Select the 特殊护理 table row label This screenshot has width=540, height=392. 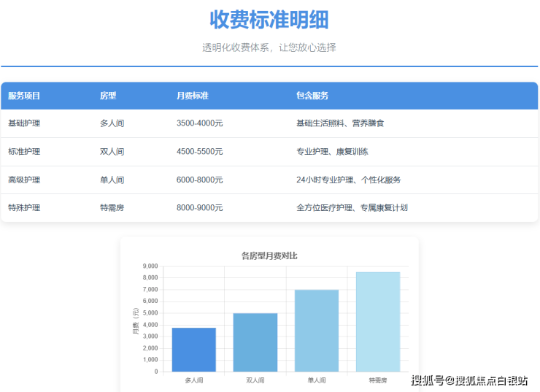pos(24,208)
